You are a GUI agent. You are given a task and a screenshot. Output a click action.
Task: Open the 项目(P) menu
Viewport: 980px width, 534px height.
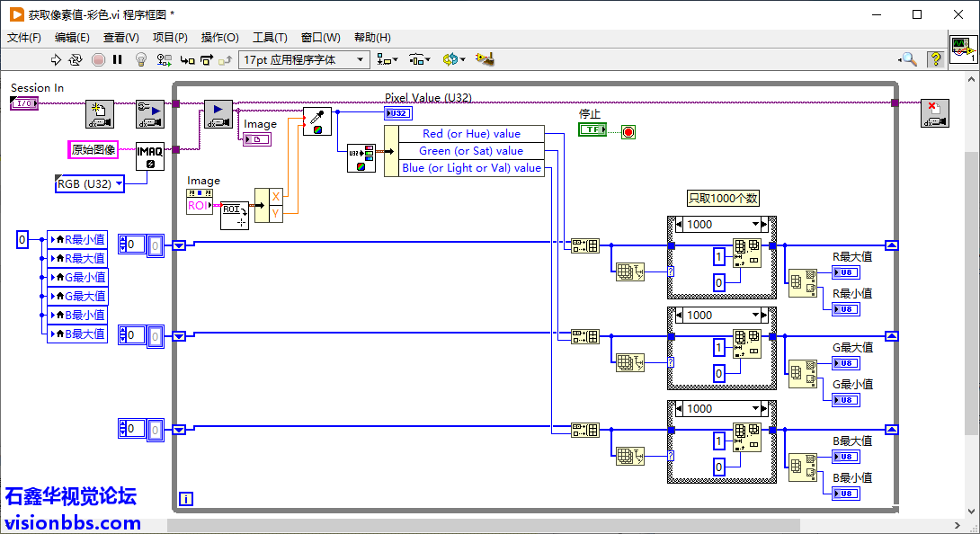pos(170,38)
